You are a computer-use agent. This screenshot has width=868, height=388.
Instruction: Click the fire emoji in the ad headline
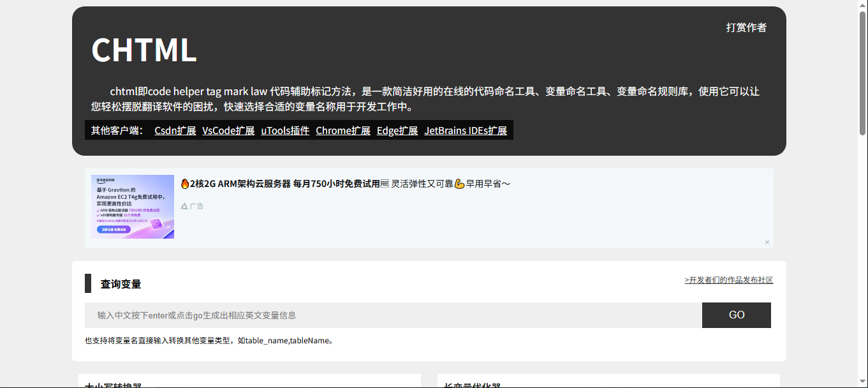(x=185, y=184)
